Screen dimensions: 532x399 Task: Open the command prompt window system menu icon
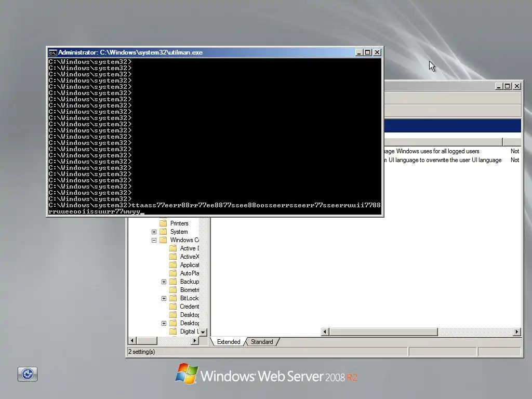[52, 52]
